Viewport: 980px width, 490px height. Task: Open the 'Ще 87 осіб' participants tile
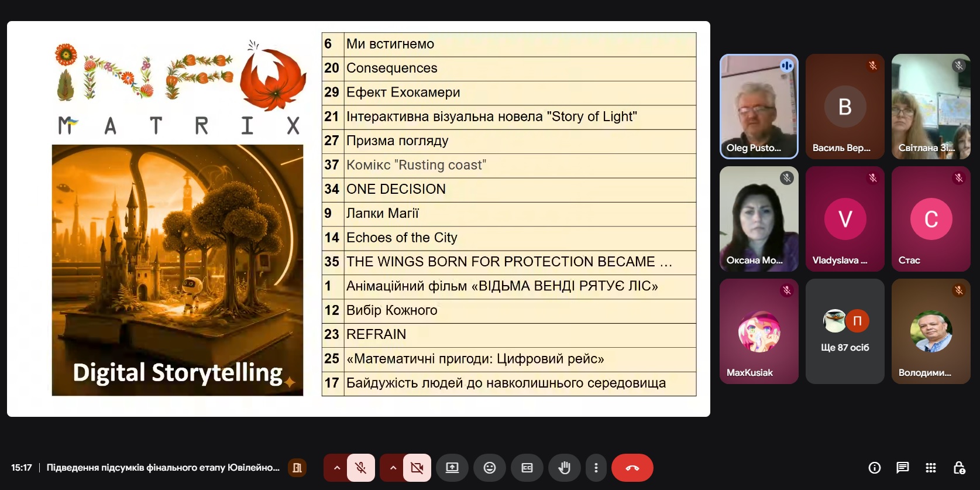coord(845,331)
